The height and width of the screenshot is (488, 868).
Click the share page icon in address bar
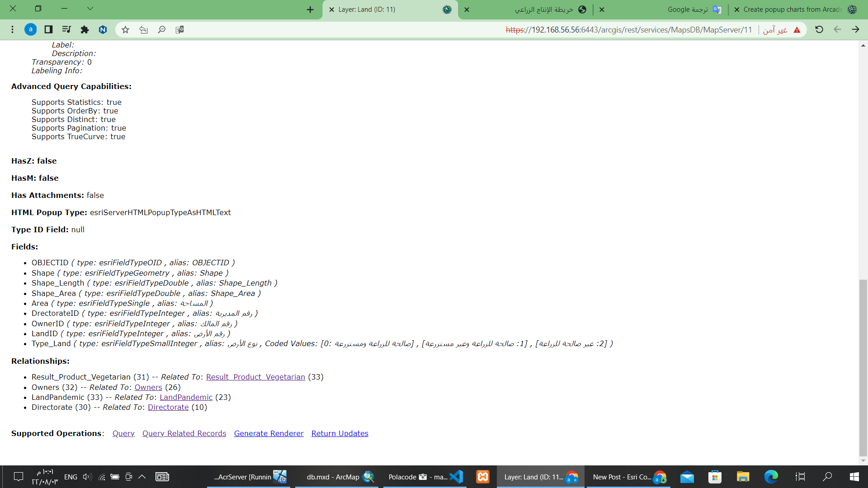[143, 30]
